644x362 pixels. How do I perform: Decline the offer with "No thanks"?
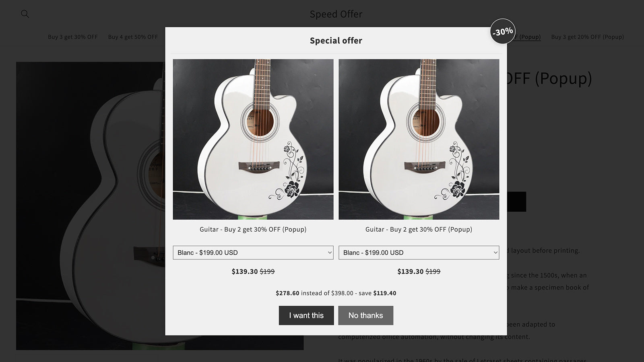click(365, 315)
